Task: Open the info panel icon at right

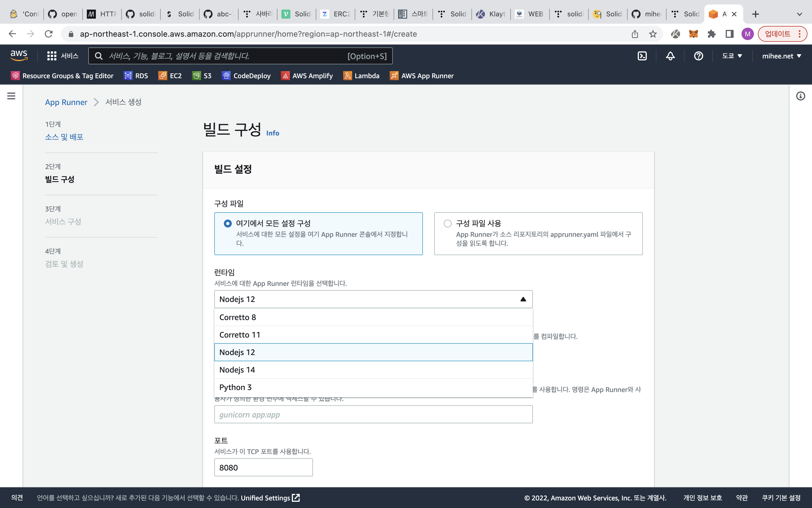Action: pos(800,96)
